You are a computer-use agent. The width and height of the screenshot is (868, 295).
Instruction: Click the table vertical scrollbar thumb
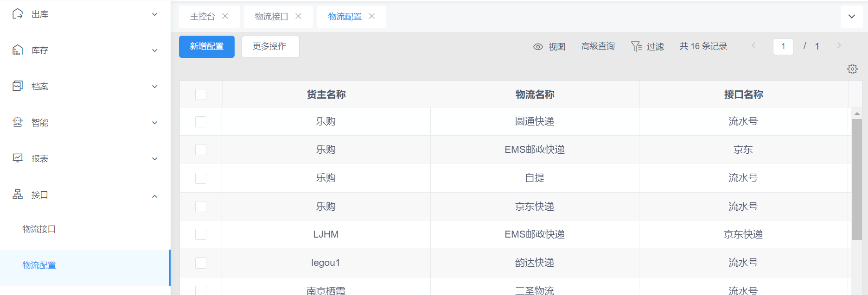857,180
